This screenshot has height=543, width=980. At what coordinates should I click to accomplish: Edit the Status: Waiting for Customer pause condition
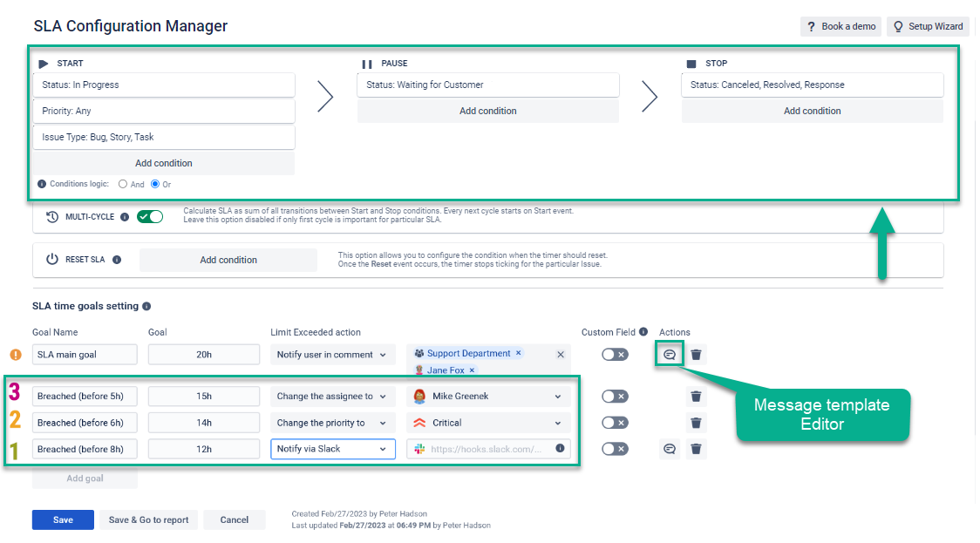point(488,85)
